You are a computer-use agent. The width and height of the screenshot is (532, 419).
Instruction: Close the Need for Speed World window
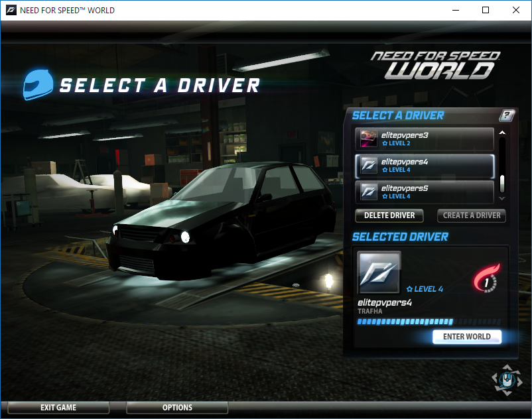point(515,10)
